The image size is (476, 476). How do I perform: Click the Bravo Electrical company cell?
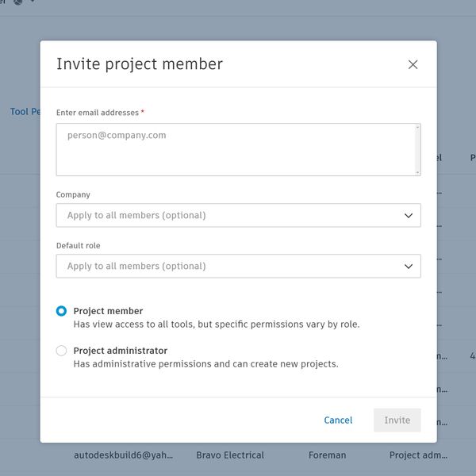(230, 455)
